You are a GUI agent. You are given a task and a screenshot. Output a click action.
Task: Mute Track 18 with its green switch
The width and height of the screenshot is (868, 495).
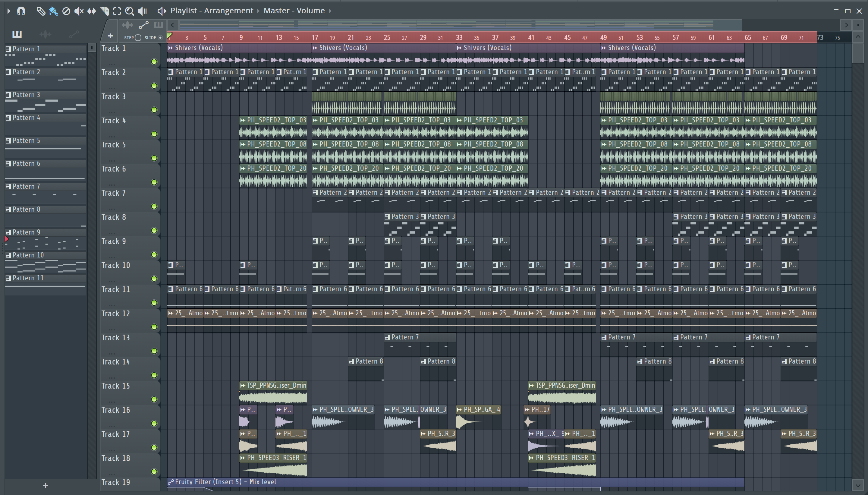click(x=154, y=471)
